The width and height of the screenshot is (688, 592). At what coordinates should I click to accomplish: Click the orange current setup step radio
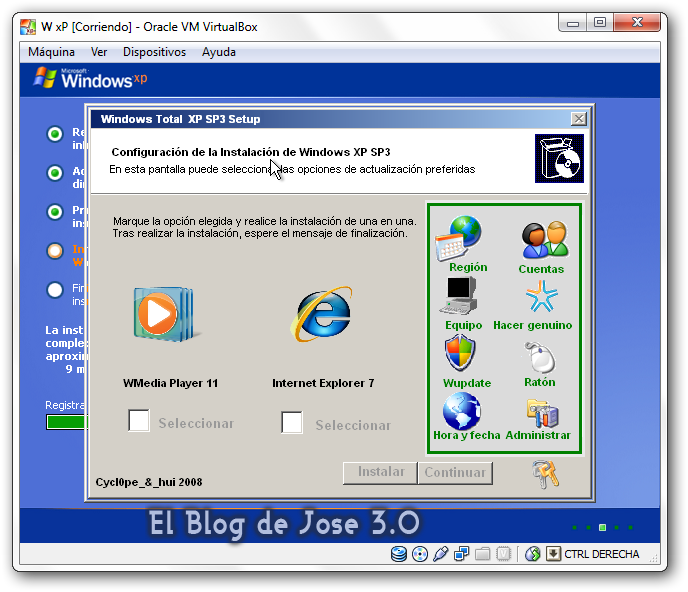pos(55,251)
